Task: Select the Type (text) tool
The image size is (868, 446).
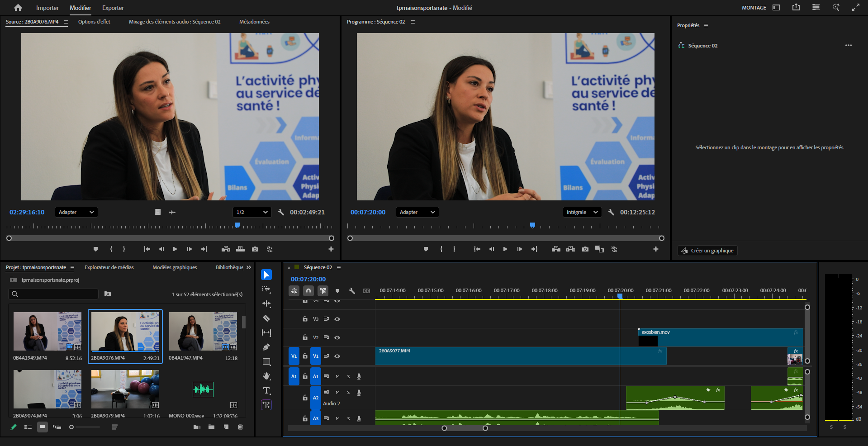Action: (266, 391)
